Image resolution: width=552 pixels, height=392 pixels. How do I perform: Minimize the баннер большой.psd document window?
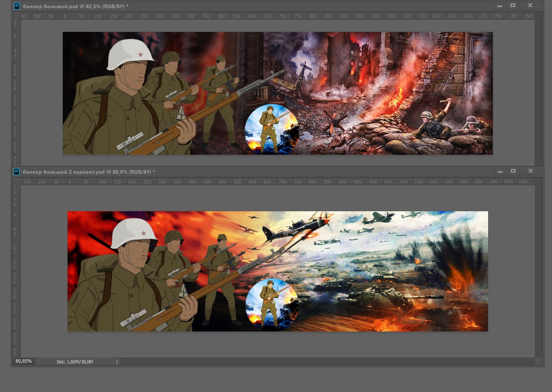pos(500,6)
